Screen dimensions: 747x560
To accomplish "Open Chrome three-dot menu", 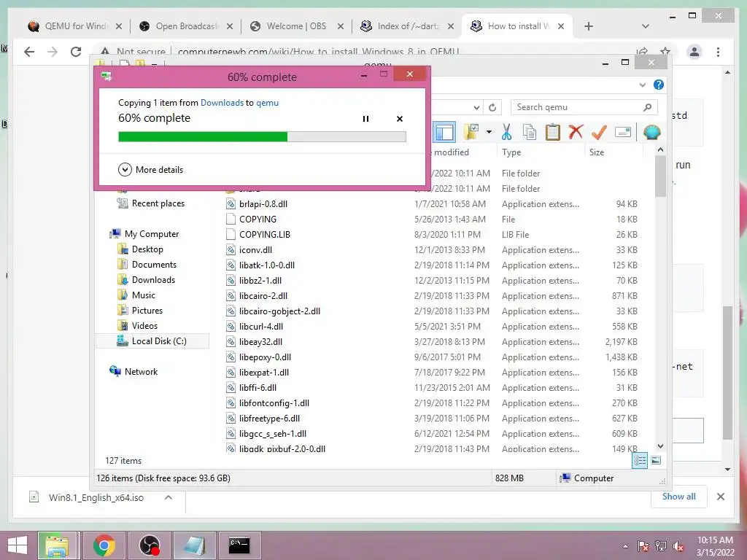I will pyautogui.click(x=718, y=52).
